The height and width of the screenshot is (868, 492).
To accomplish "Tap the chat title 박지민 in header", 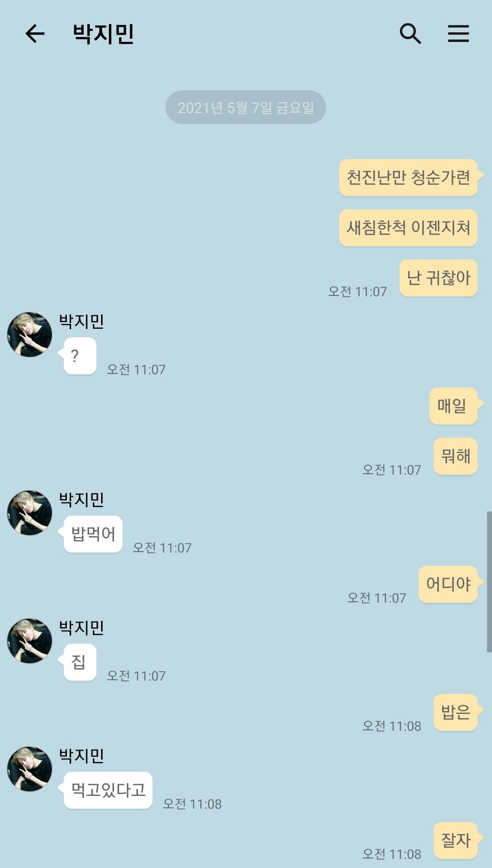I will click(103, 34).
